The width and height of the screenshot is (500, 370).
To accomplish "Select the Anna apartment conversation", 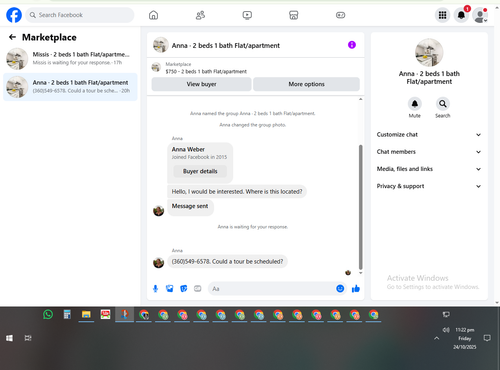I will tap(70, 87).
